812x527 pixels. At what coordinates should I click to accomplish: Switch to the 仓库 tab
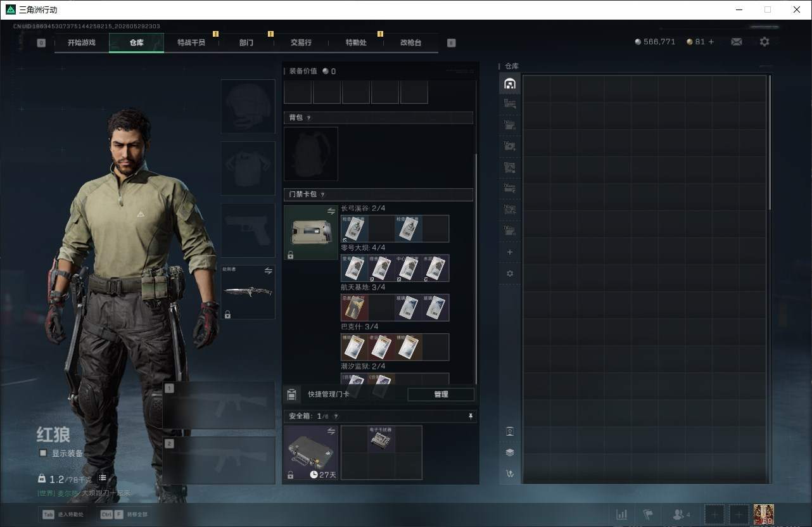[x=137, y=42]
